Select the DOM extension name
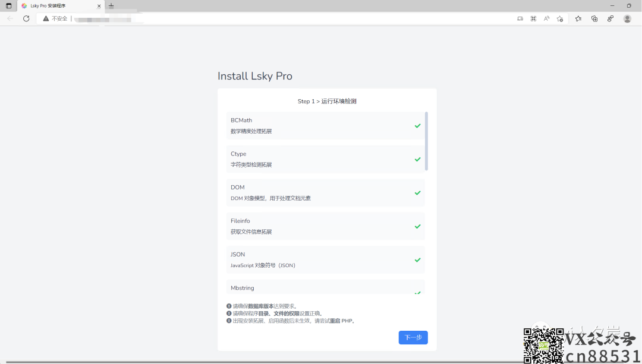Screen dimensions: 642x364 pyautogui.click(x=237, y=187)
